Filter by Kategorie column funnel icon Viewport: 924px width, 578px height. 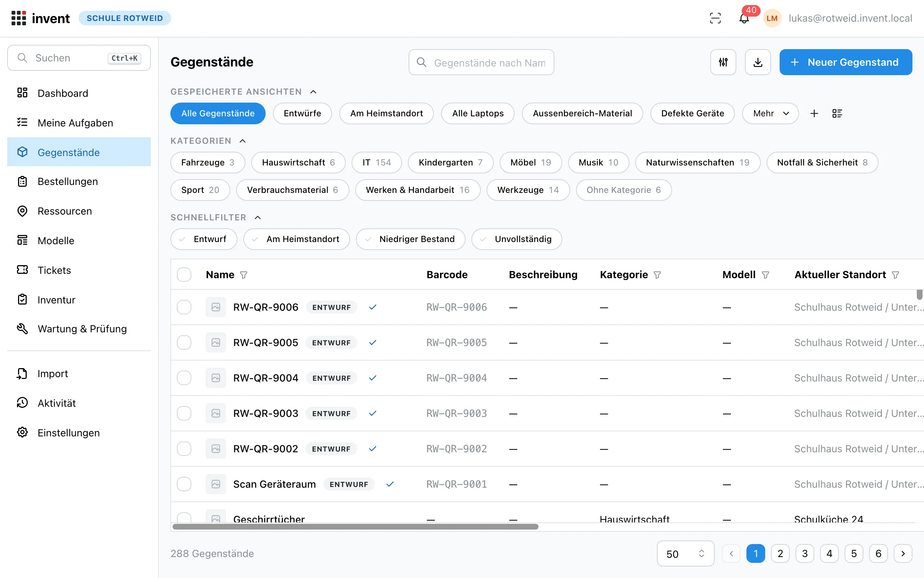(657, 275)
